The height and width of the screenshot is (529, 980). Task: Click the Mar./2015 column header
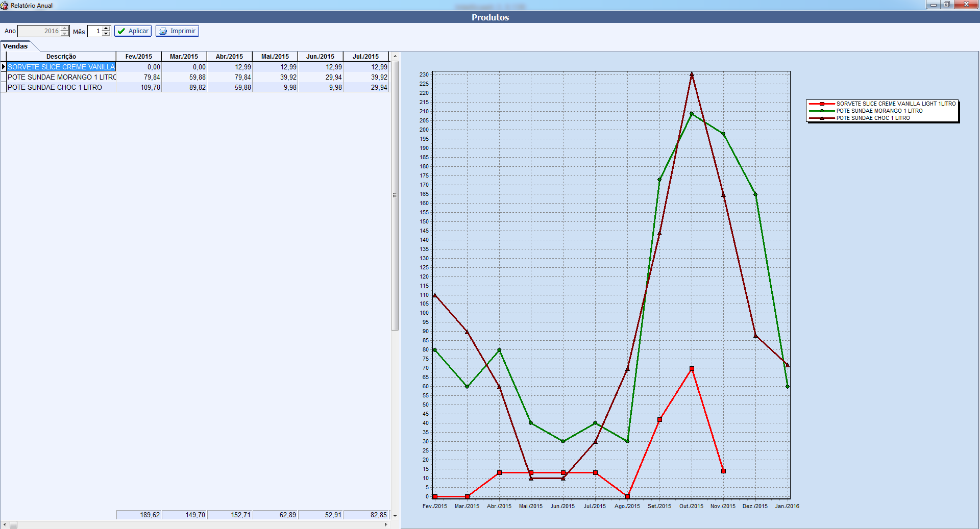[x=184, y=57]
